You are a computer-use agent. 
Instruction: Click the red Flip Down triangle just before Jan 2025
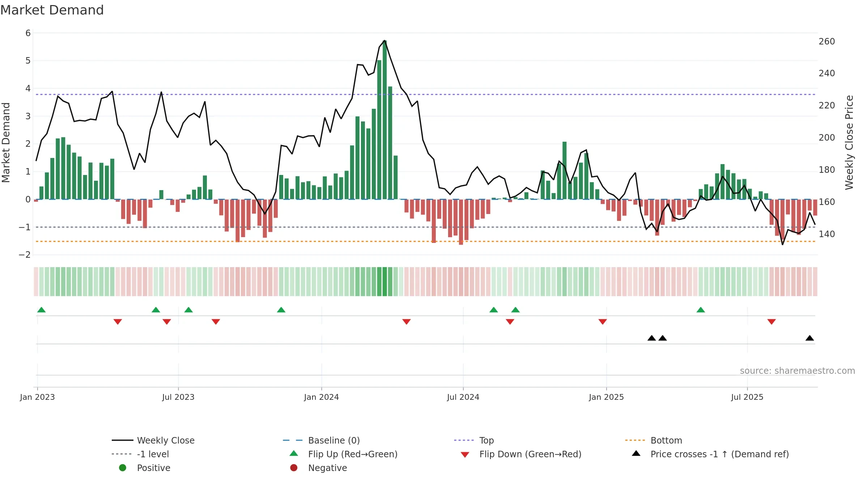(603, 322)
